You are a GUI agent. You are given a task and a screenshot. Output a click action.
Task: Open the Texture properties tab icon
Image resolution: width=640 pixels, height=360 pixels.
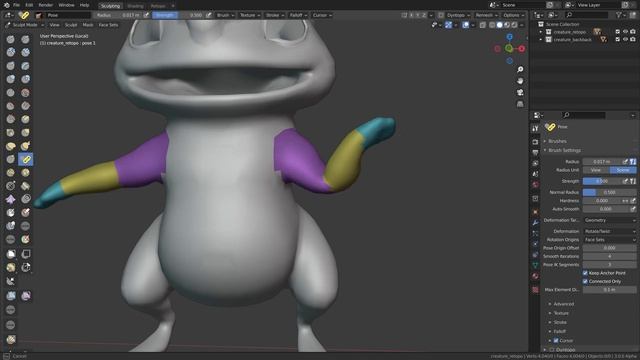point(535,289)
